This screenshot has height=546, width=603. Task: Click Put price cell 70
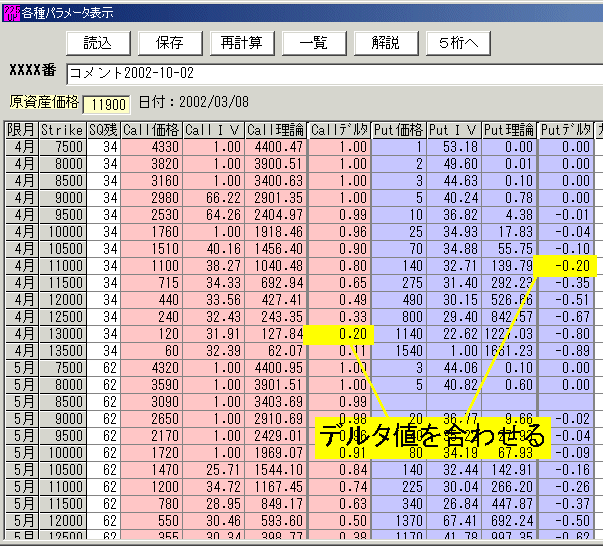(399, 249)
